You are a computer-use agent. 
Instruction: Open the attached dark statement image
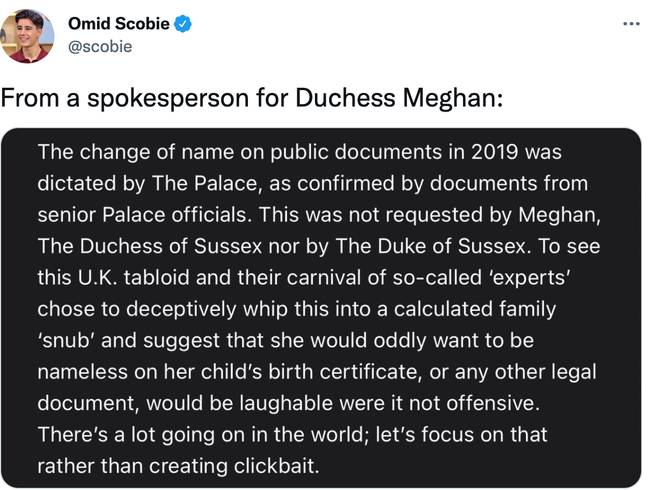pos(321,308)
